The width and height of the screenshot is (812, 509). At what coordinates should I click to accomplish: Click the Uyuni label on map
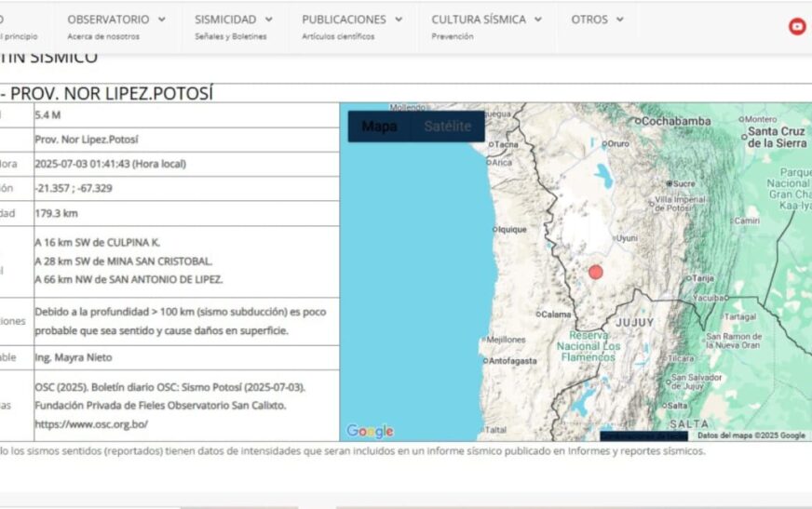coord(627,238)
